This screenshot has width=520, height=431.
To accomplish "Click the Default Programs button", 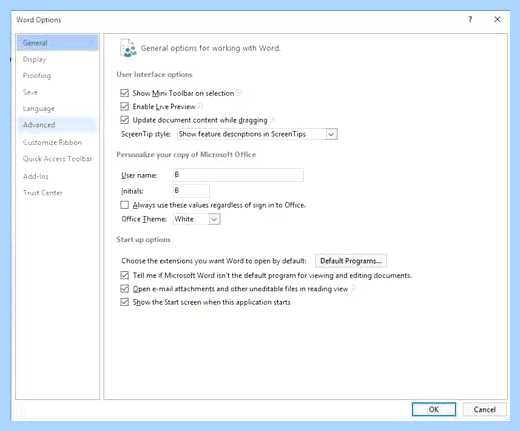I will (351, 261).
